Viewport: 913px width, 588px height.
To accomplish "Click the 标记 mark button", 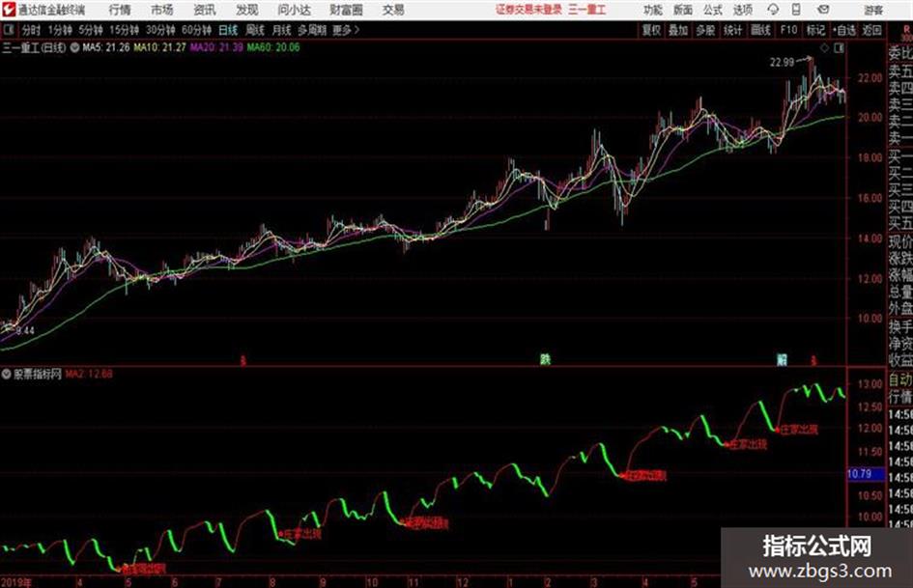I will pos(815,30).
